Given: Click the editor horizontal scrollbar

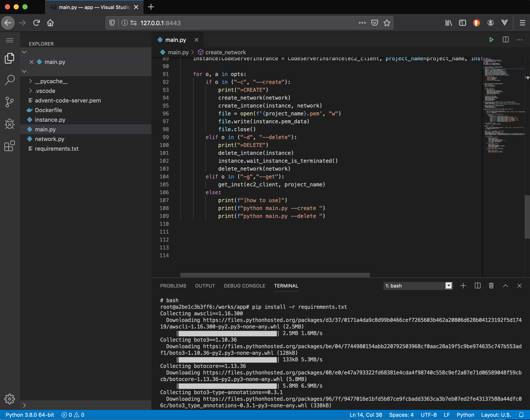Looking at the screenshot, I should pos(275,275).
